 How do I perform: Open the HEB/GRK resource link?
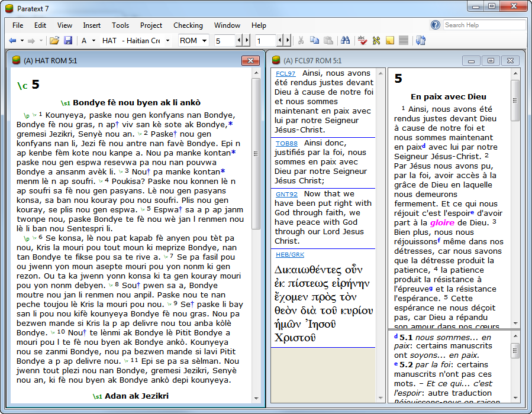[290, 255]
